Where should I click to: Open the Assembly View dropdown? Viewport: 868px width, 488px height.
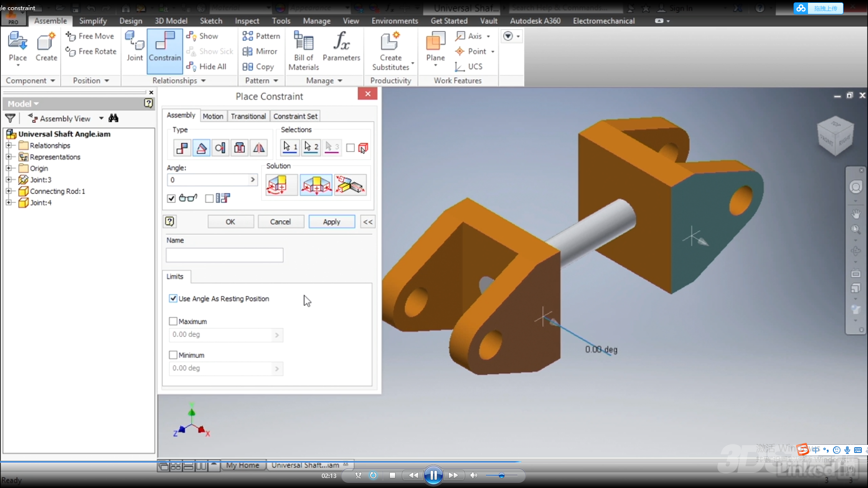click(101, 118)
